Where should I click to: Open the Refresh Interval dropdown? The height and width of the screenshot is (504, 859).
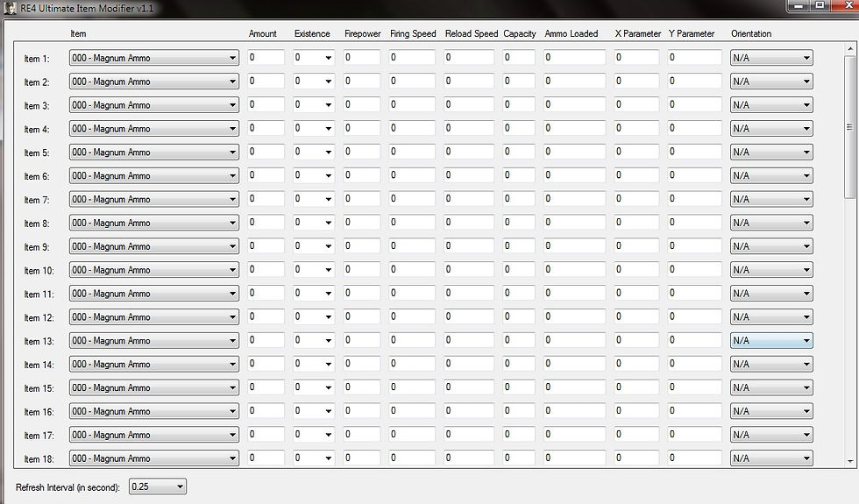[158, 486]
